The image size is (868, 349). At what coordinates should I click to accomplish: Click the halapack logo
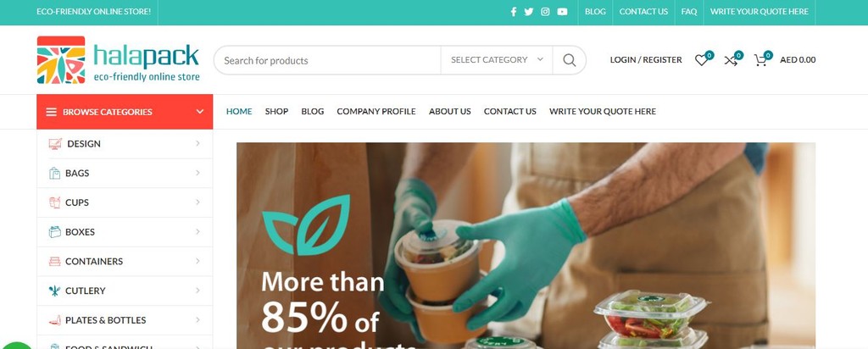click(x=118, y=60)
